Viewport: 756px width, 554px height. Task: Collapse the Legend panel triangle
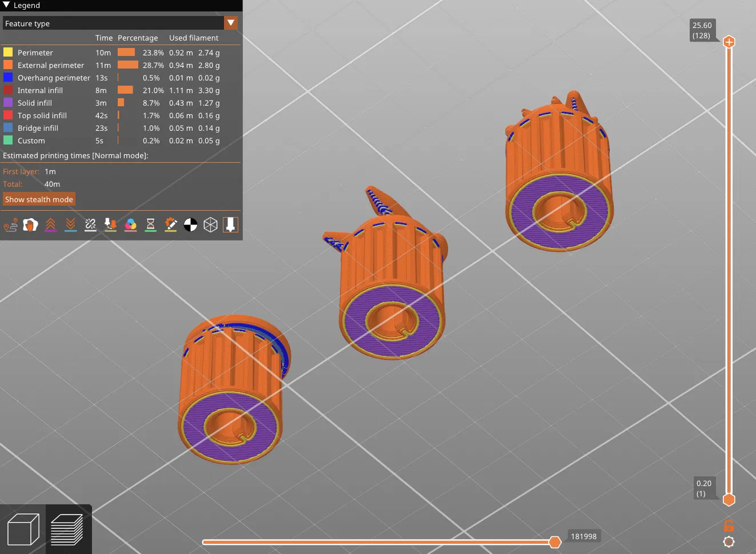pyautogui.click(x=6, y=5)
